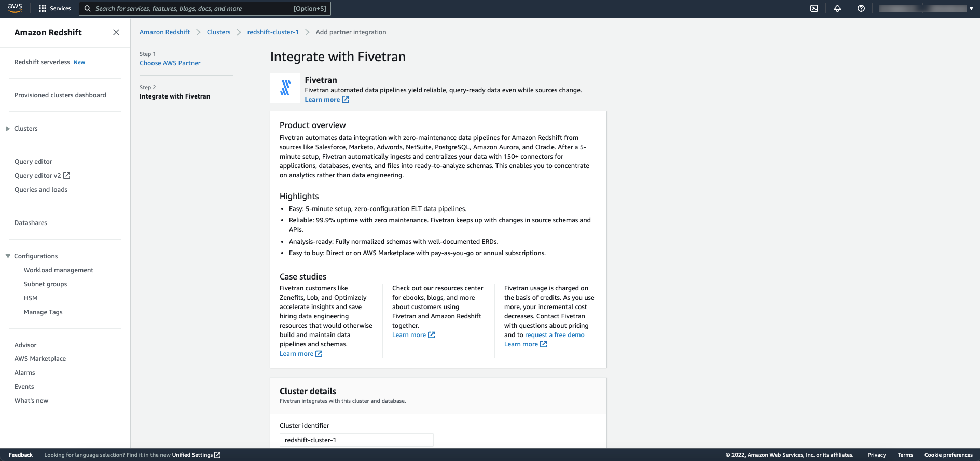
Task: Click the search bar magnifier icon
Action: tap(88, 9)
